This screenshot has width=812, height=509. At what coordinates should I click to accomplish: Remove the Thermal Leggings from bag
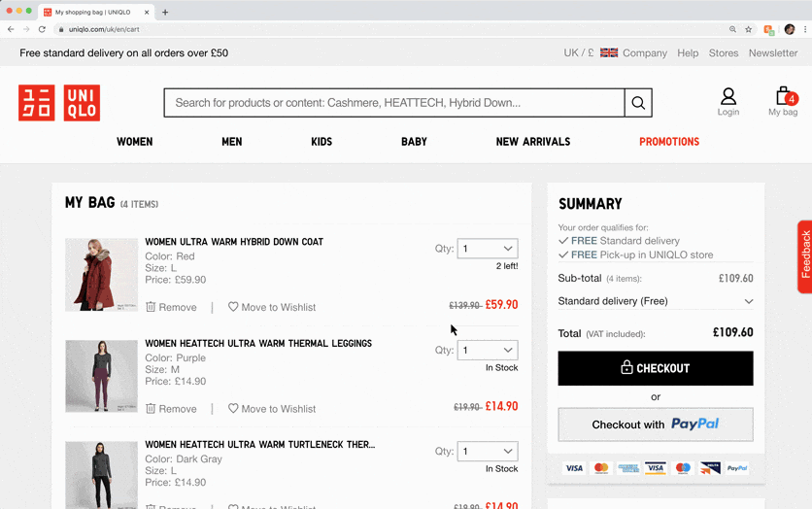click(171, 409)
